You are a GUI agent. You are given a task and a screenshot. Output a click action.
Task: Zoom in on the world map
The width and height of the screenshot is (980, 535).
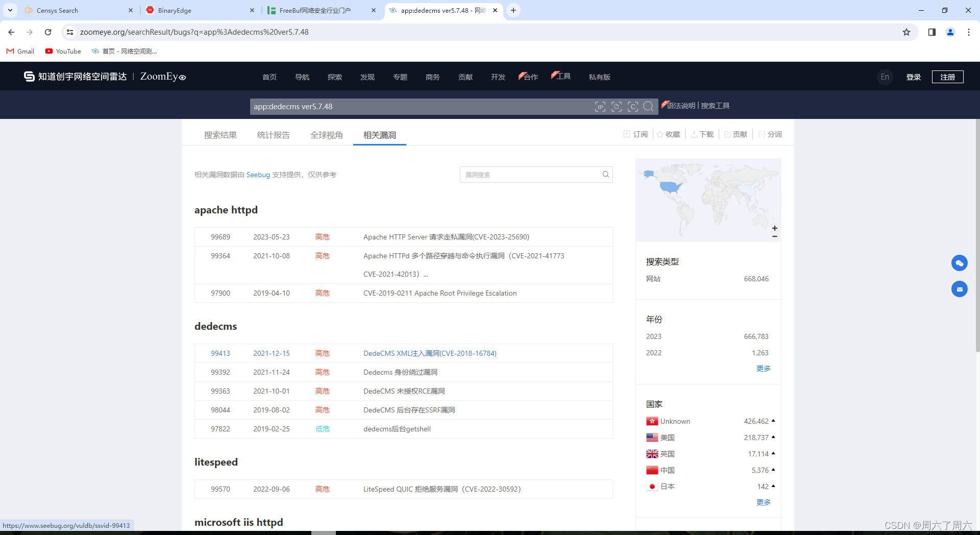(774, 228)
